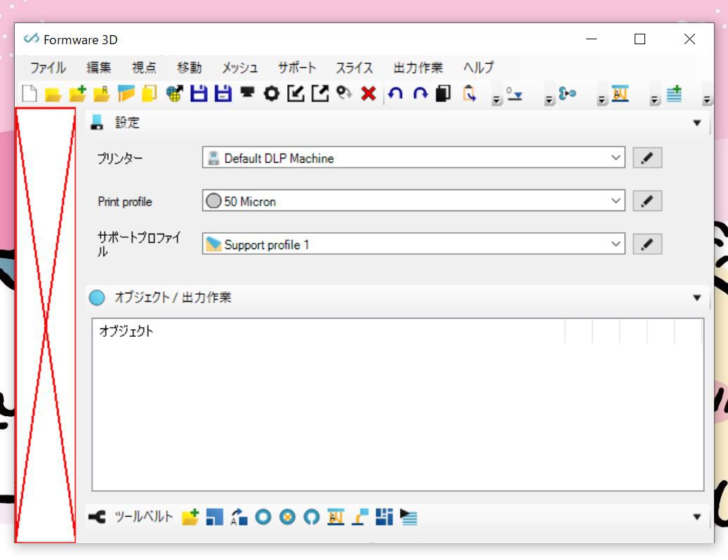The height and width of the screenshot is (560, 728).
Task: Open the プリンター dropdown Default DLP Machine
Action: [x=413, y=158]
